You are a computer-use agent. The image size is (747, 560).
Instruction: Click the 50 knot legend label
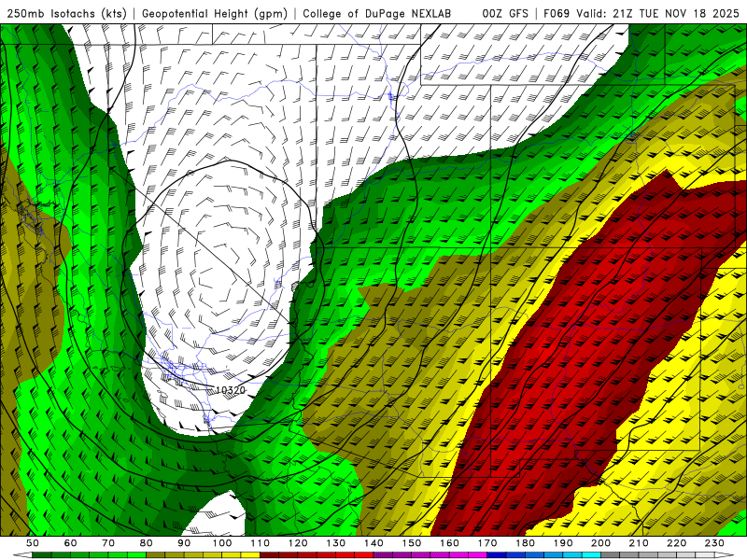[x=33, y=543]
